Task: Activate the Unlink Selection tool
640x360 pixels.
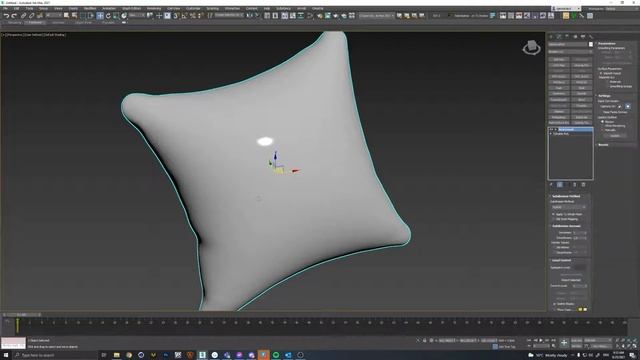Action: tap(31, 16)
